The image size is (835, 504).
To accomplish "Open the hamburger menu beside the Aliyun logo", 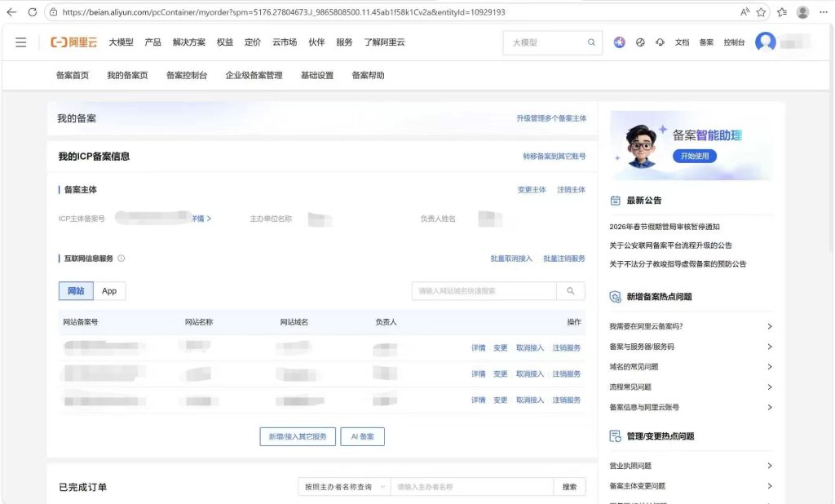I will click(x=21, y=42).
